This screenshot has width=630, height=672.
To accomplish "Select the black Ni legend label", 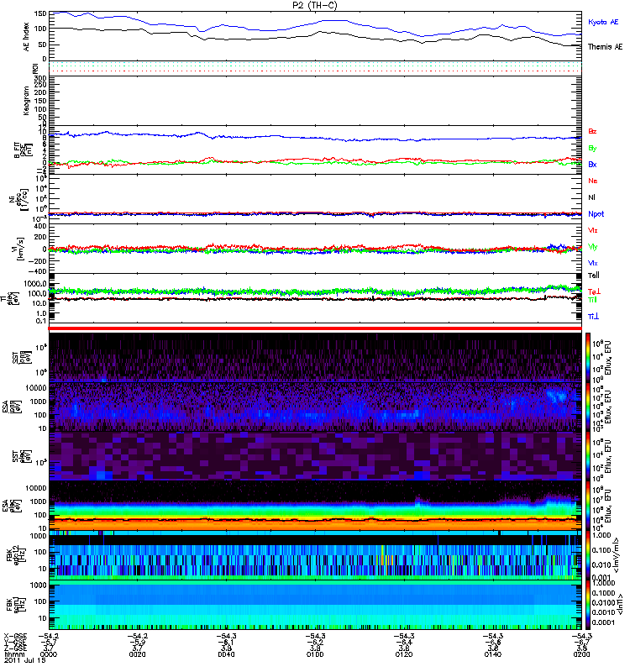I will 591,197.
